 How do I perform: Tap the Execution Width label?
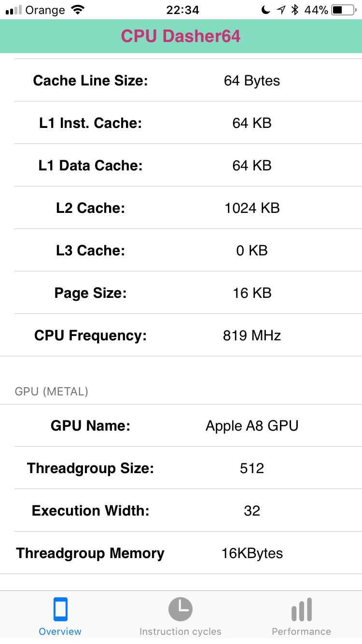click(90, 511)
